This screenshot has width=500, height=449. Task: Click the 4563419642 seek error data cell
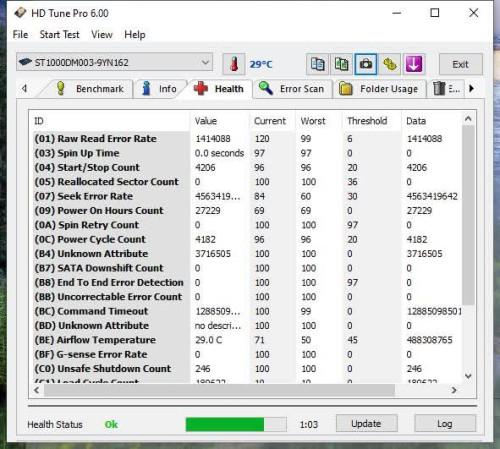click(432, 196)
